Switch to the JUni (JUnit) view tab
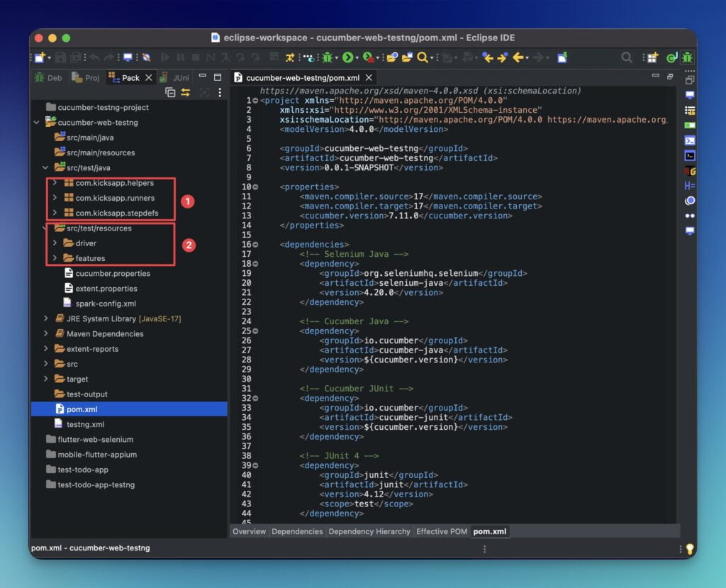Image resolution: width=726 pixels, height=588 pixels. (174, 78)
